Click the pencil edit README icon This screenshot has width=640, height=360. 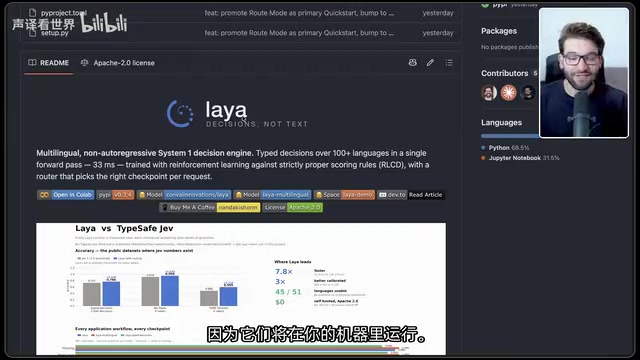pos(430,62)
